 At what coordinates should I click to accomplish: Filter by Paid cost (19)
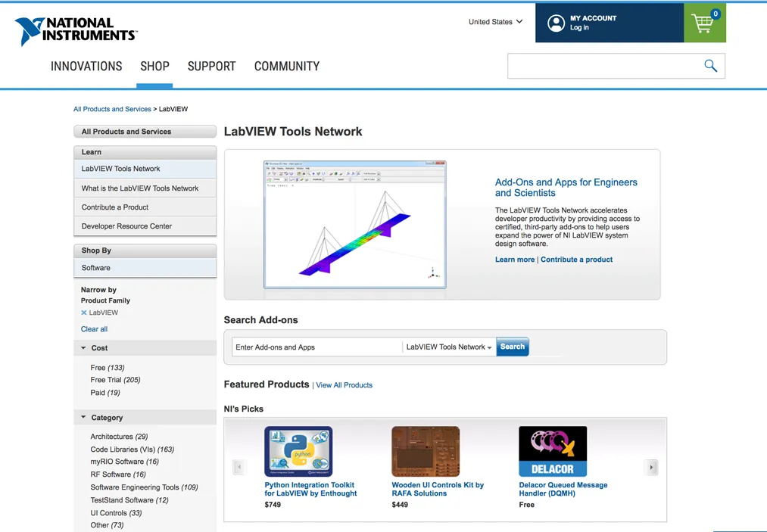point(104,393)
